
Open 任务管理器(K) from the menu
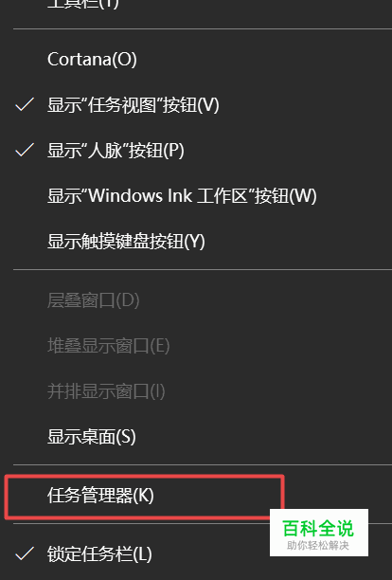click(145, 496)
